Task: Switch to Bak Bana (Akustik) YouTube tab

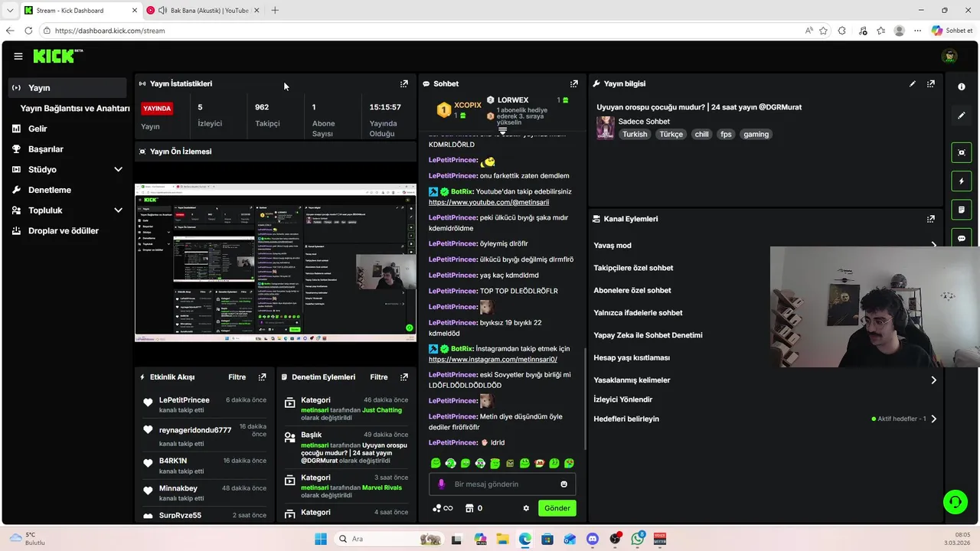Action: [202, 10]
